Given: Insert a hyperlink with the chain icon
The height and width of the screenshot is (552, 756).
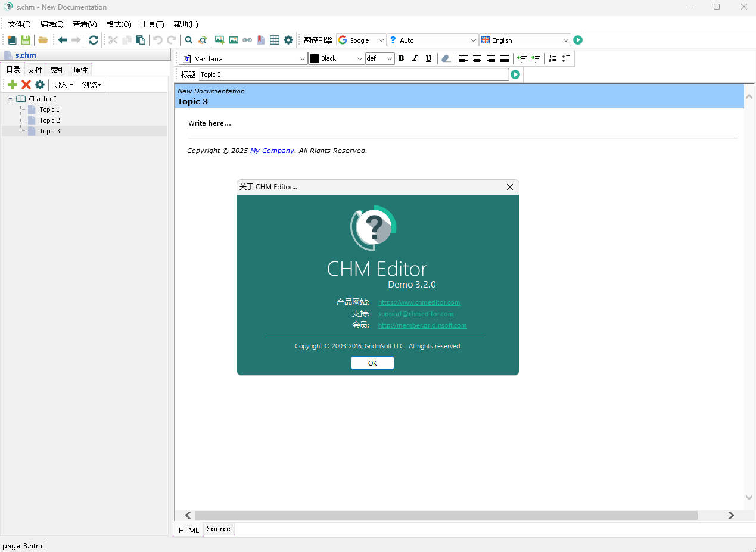Looking at the screenshot, I should 247,40.
